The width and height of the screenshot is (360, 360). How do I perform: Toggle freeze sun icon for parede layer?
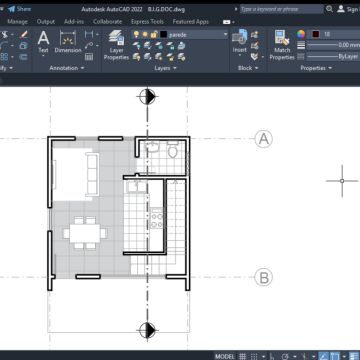click(145, 34)
